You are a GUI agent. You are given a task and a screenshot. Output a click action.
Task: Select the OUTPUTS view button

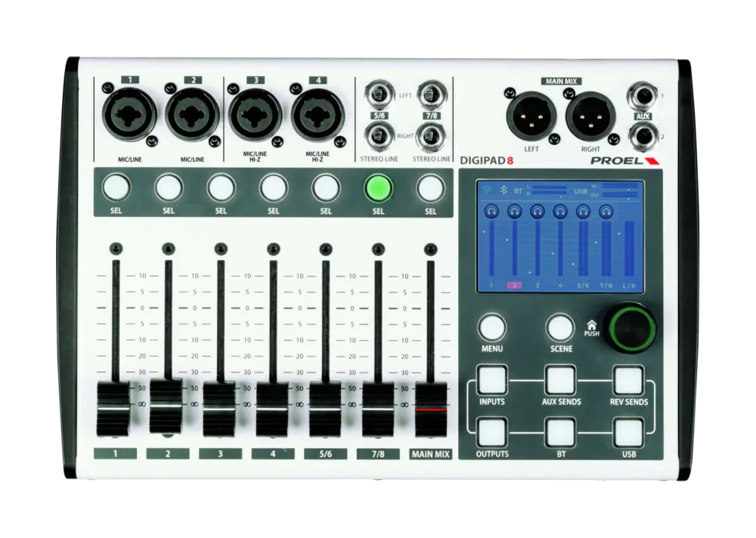492,432
